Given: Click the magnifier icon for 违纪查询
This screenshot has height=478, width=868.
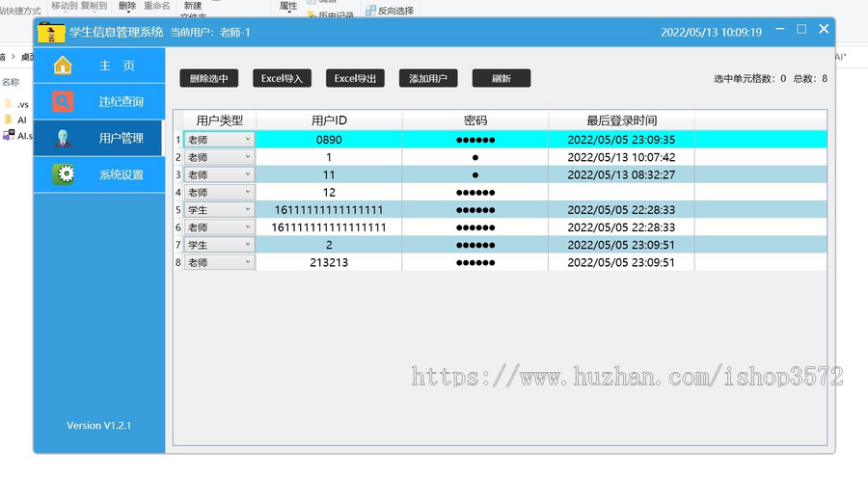Looking at the screenshot, I should point(63,101).
